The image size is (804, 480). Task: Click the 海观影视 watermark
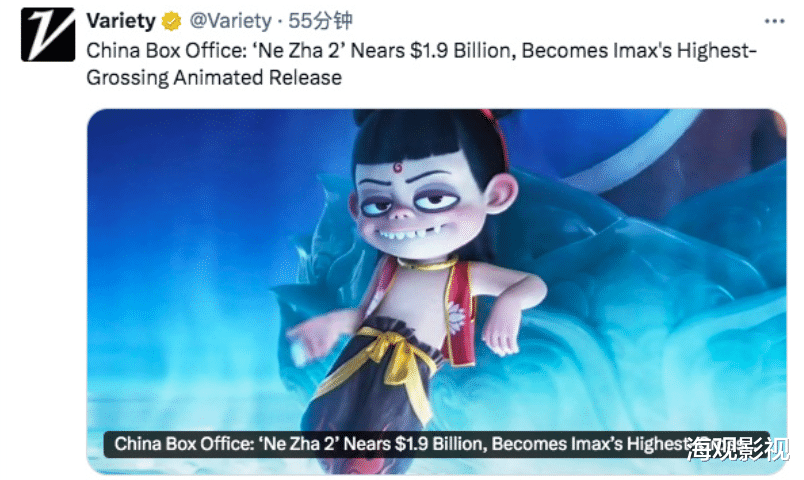coord(738,449)
